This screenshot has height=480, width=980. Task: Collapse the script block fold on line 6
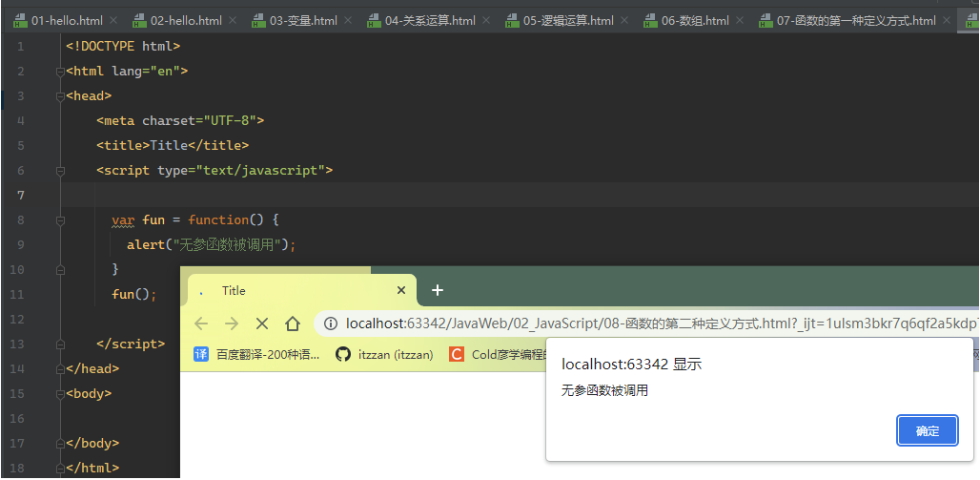[x=61, y=170]
